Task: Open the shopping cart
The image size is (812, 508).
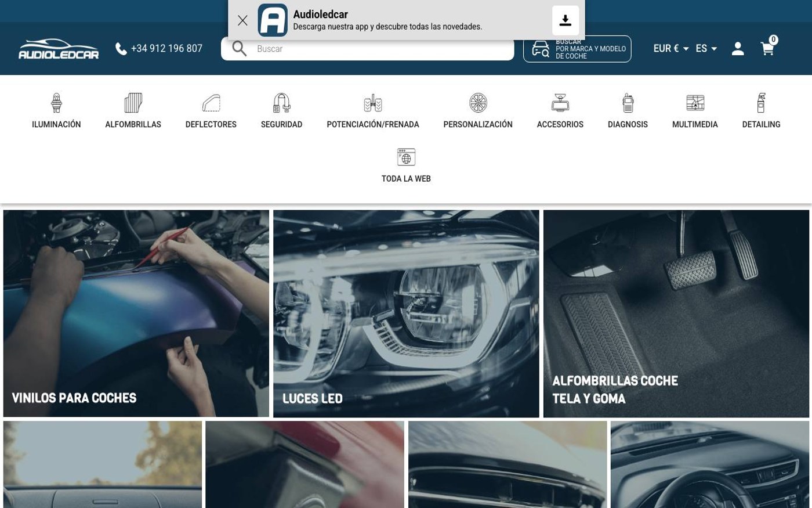Action: (x=767, y=49)
